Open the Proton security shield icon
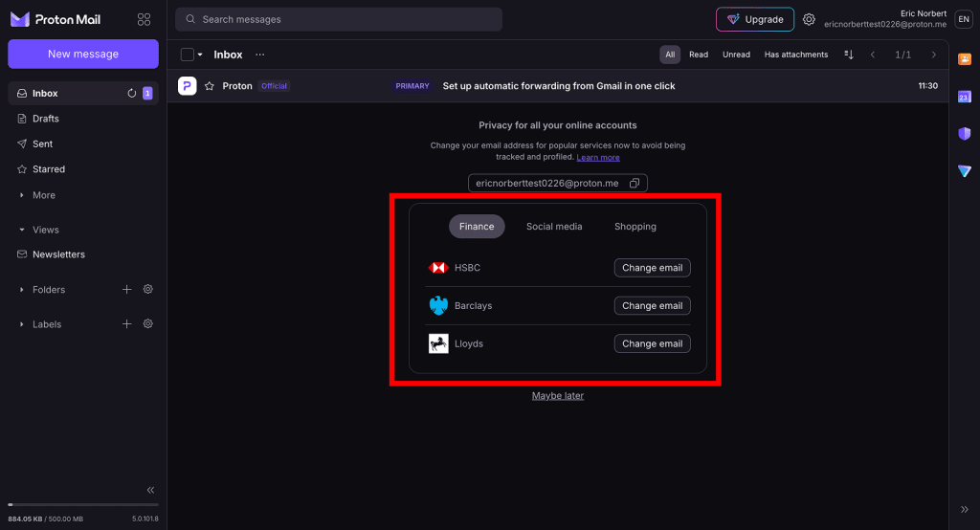Image resolution: width=980 pixels, height=530 pixels. tap(965, 133)
